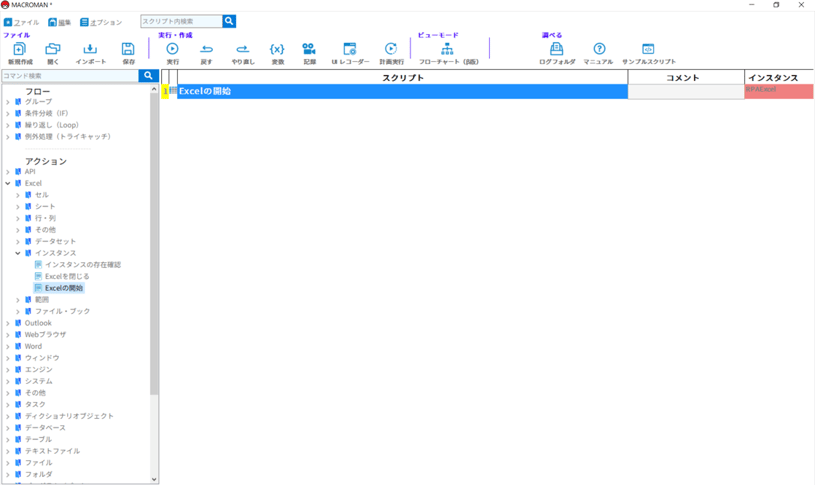Click the script search magnifier button
Screen dimensions: 815x485
[229, 21]
